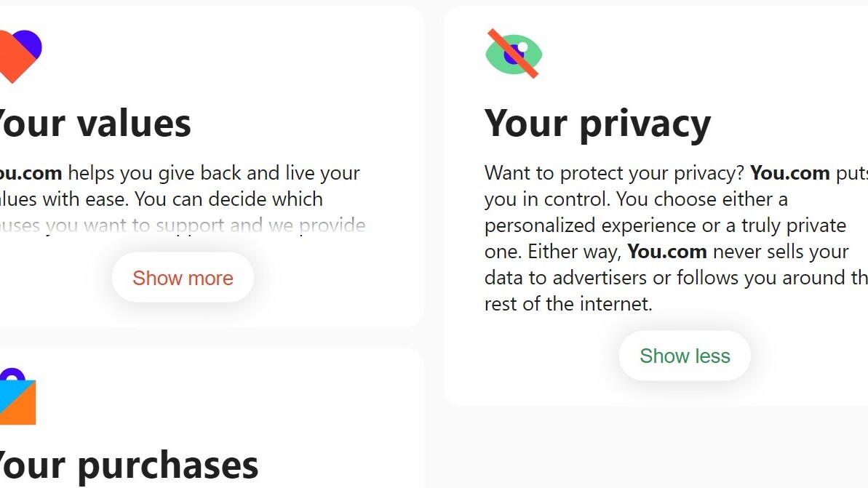Viewport: 868px width, 488px height.
Task: Click "rest of the internet." line
Action: 568,303
